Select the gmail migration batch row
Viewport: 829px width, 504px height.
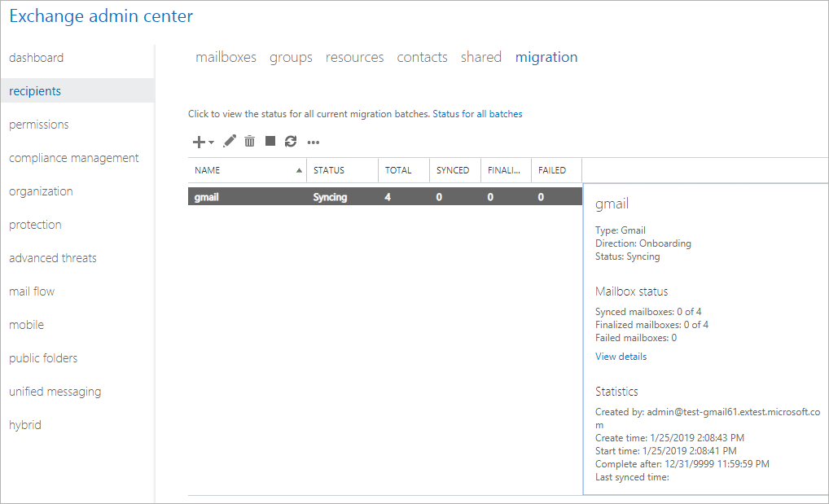pyautogui.click(x=385, y=197)
